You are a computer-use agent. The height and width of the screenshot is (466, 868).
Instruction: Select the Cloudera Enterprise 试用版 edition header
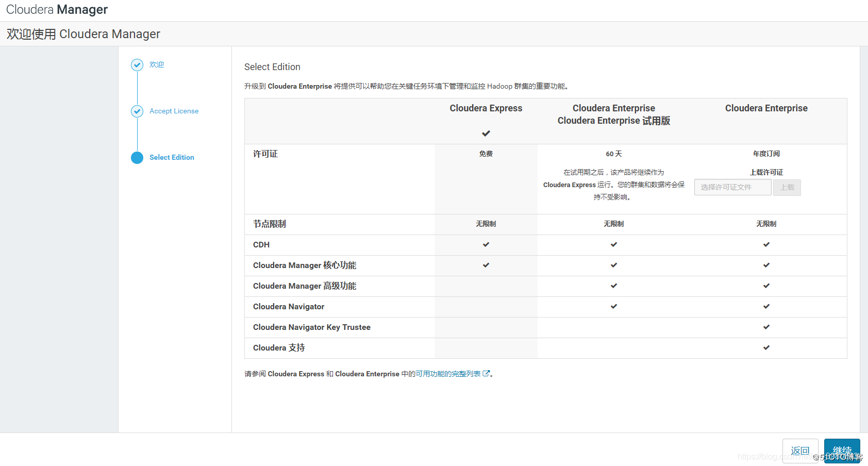(614, 114)
